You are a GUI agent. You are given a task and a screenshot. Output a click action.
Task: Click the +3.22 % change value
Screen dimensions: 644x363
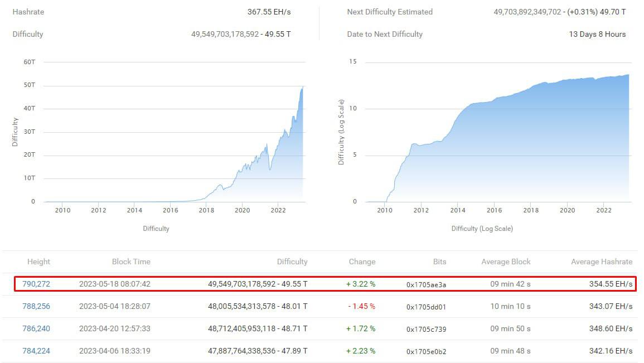[x=361, y=284]
